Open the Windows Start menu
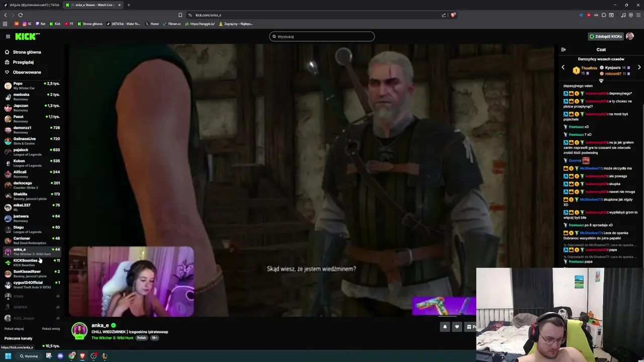 tap(8, 356)
